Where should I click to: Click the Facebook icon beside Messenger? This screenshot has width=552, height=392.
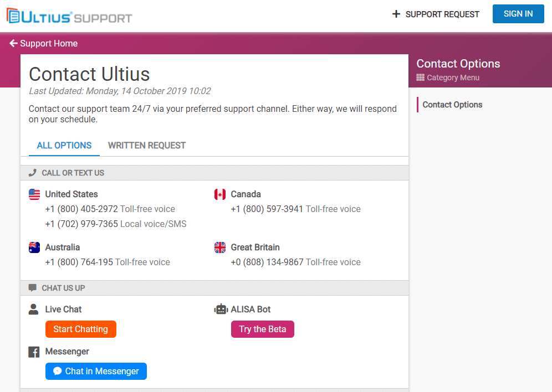click(x=34, y=352)
